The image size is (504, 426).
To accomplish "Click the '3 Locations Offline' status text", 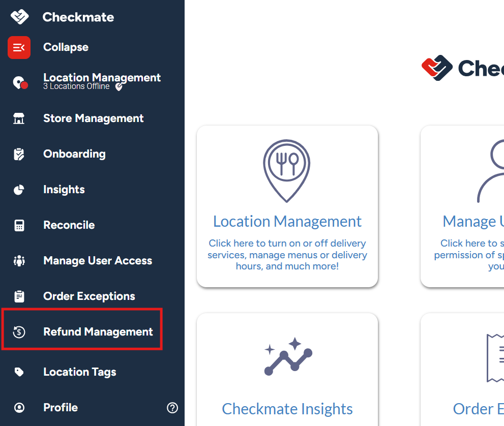I will coord(76,86).
